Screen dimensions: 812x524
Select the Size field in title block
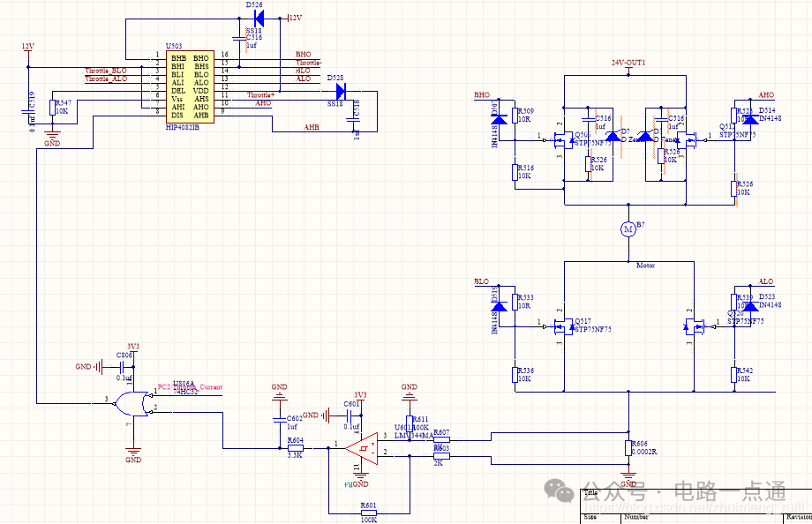(590, 516)
